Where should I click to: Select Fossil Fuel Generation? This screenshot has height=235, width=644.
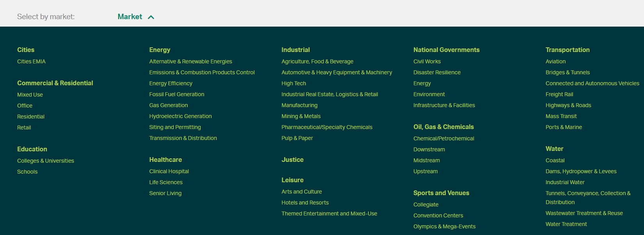pyautogui.click(x=176, y=94)
